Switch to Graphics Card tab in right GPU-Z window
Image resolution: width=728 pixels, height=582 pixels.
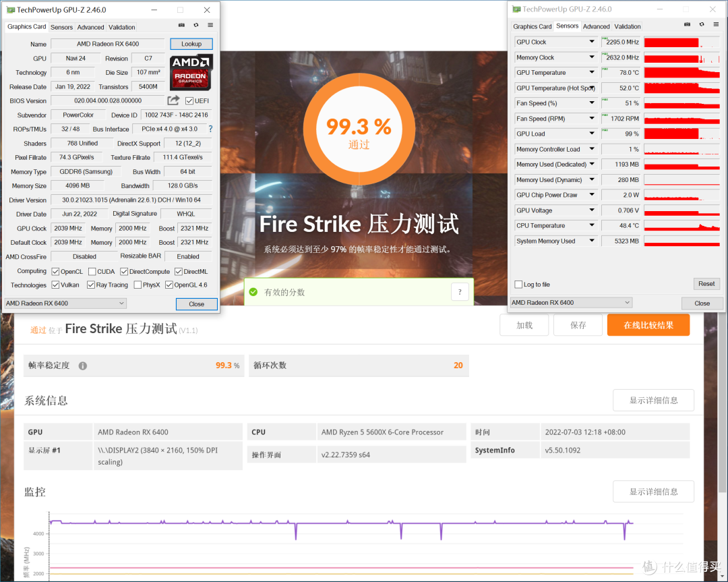(x=532, y=26)
